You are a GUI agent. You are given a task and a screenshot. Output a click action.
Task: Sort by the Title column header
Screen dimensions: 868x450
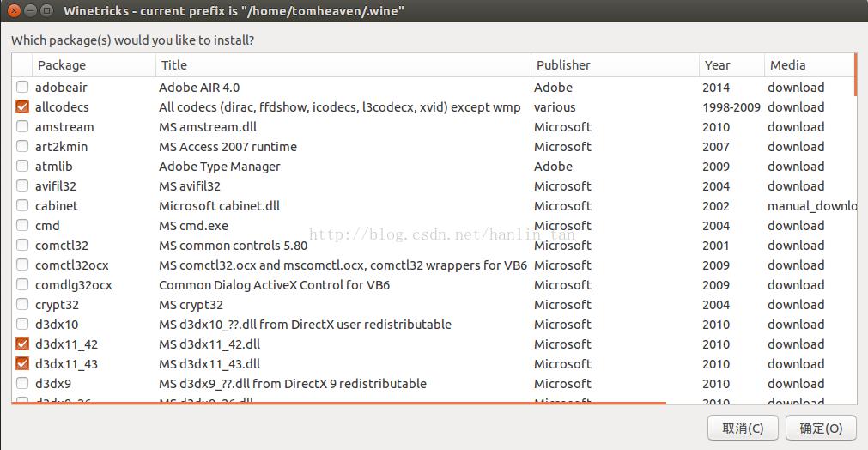click(x=343, y=65)
